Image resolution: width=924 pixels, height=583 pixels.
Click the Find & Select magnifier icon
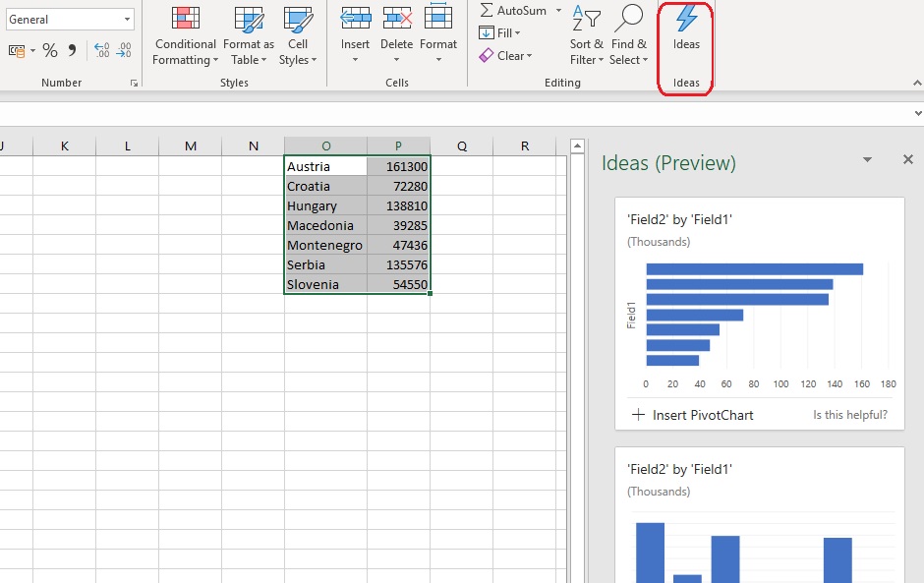click(628, 18)
